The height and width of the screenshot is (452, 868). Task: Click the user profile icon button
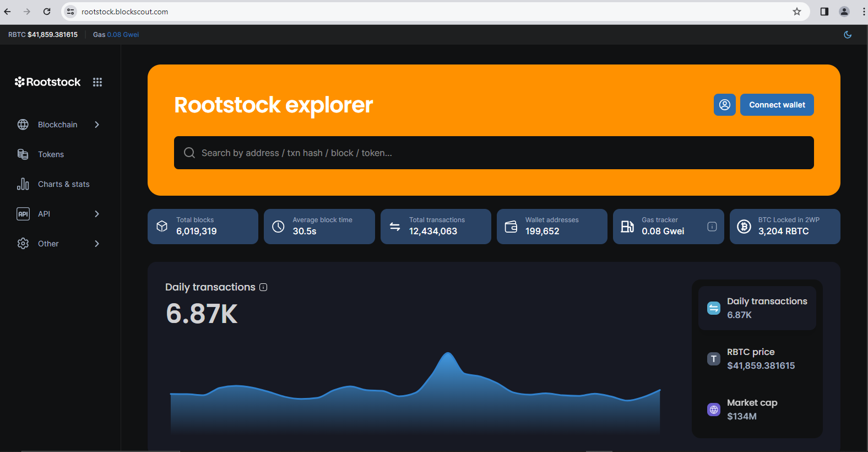[724, 105]
